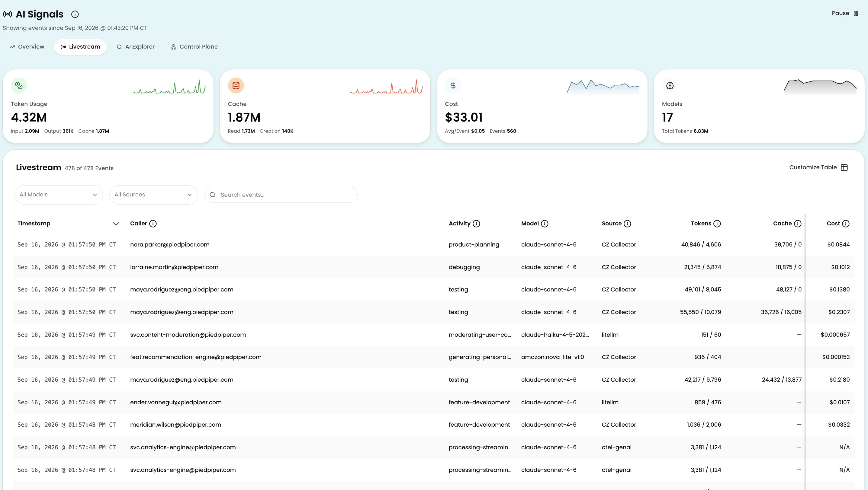This screenshot has height=490, width=868.
Task: Click svc.content-moderation@piedpiper.com caller
Action: tap(188, 335)
